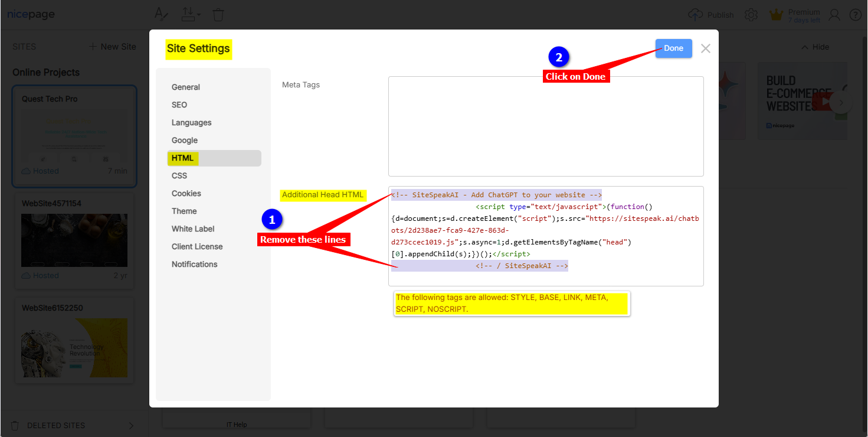Image resolution: width=868 pixels, height=437 pixels.
Task: Click the Meta Tags label
Action: 301,84
